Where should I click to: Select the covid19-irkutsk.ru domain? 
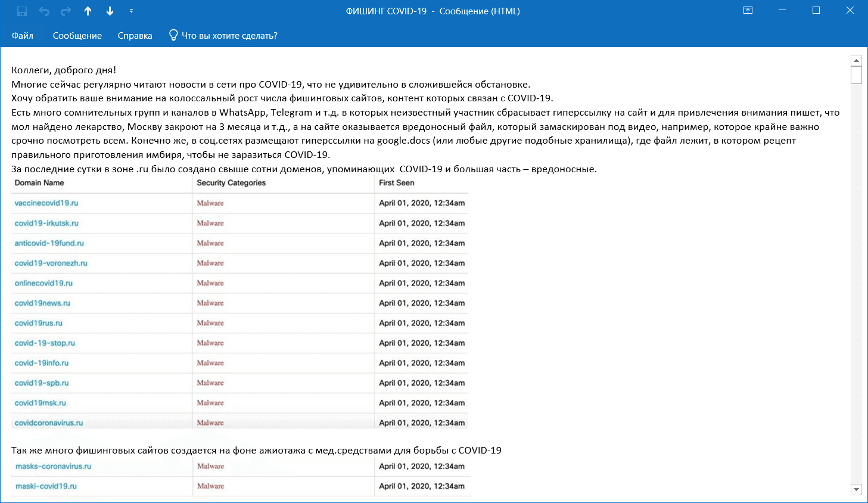coord(46,223)
